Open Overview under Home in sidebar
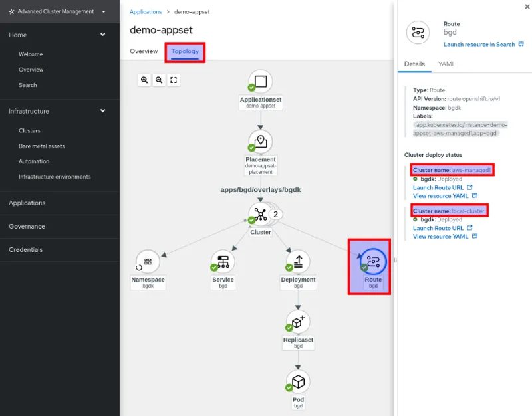The image size is (532, 416). coord(31,70)
